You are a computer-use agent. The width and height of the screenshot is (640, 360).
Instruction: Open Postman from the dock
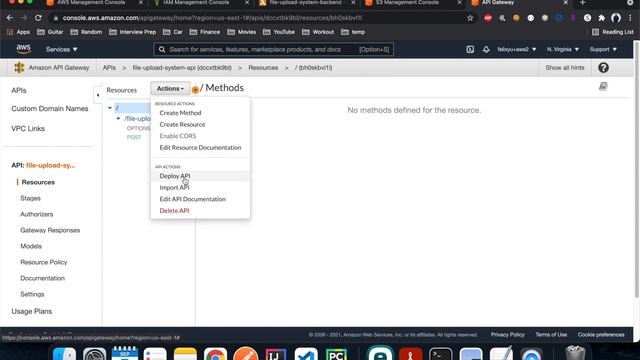click(246, 353)
